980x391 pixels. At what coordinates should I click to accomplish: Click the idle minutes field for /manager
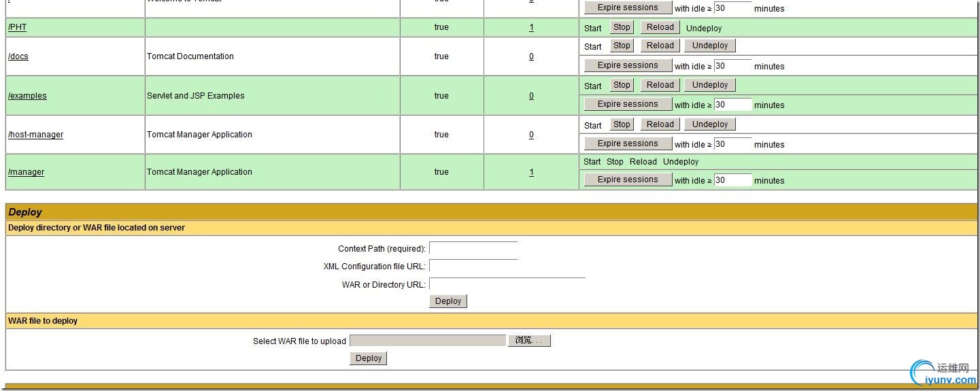[732, 180]
